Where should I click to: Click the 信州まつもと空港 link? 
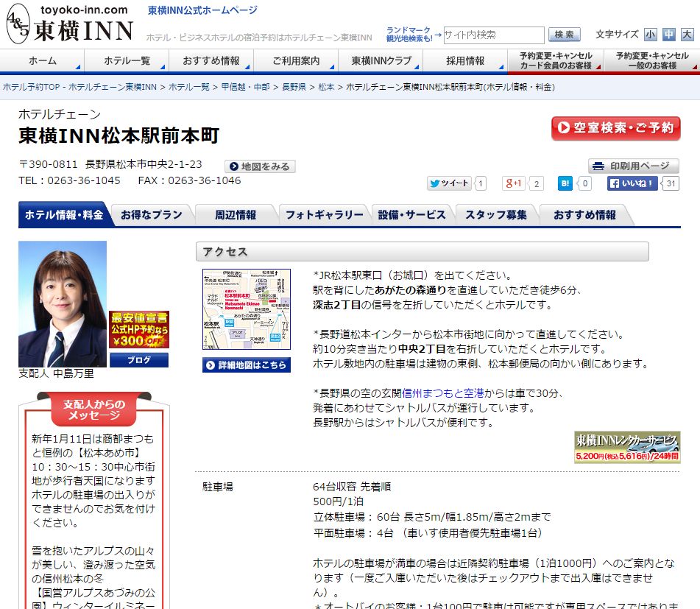(443, 393)
